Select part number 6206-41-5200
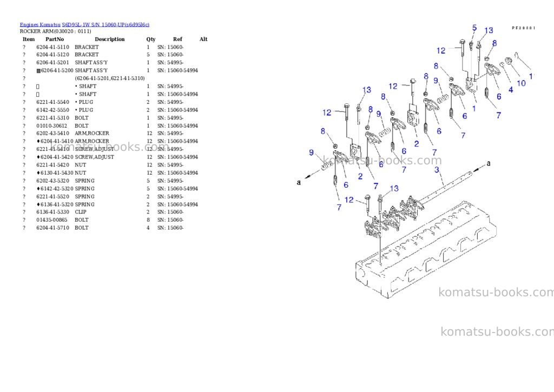Screen dimensions: 554x392 pos(57,71)
